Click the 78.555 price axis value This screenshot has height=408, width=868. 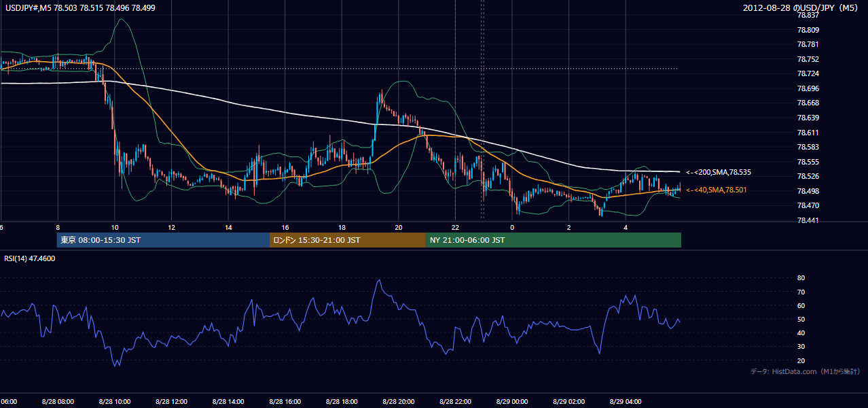(808, 162)
